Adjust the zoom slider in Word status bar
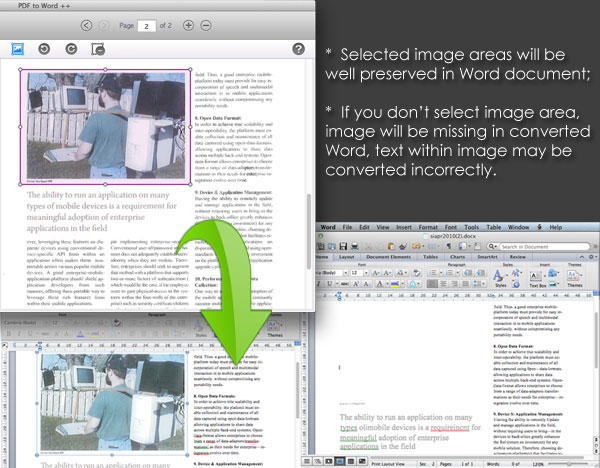The height and width of the screenshot is (468, 600). (568, 464)
